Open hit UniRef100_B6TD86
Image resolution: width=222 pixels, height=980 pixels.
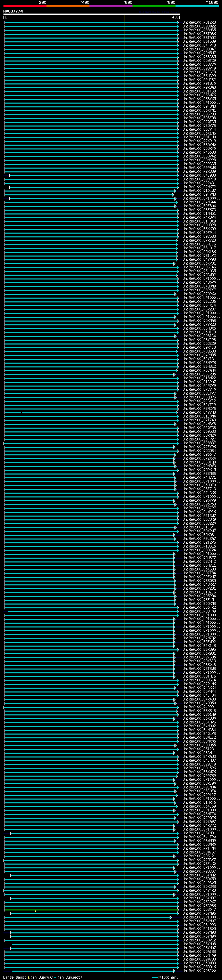199,34
